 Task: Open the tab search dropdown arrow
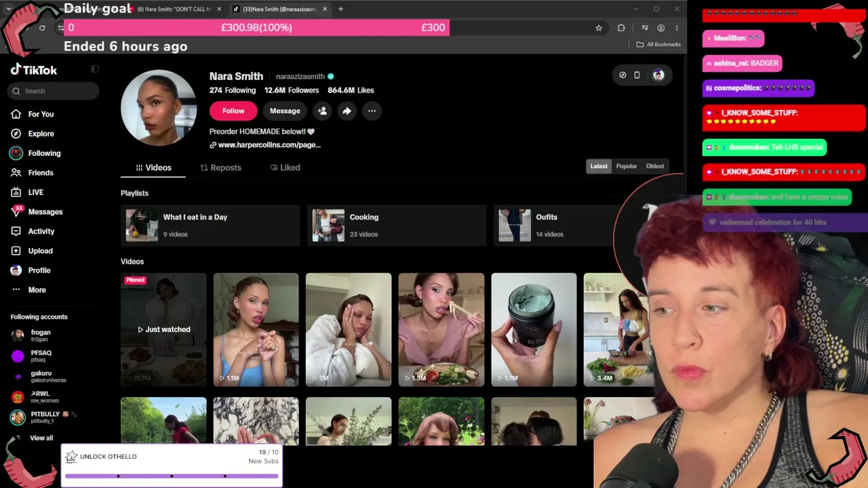point(9,9)
